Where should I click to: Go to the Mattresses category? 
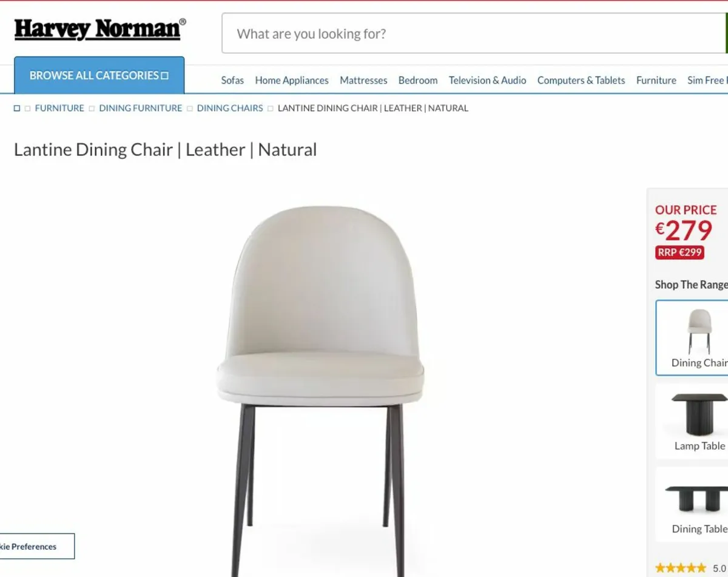tap(363, 80)
